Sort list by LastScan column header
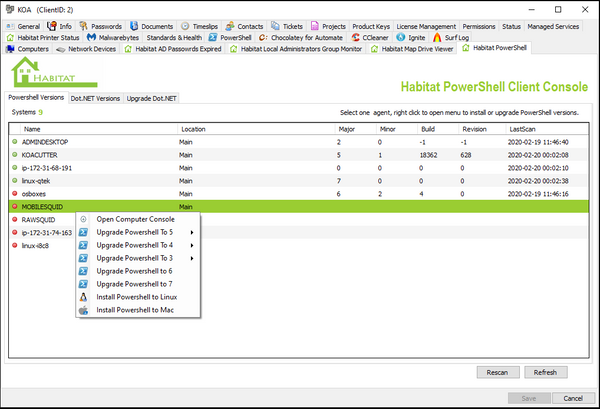Viewport: 600px width, 409px height. point(525,129)
